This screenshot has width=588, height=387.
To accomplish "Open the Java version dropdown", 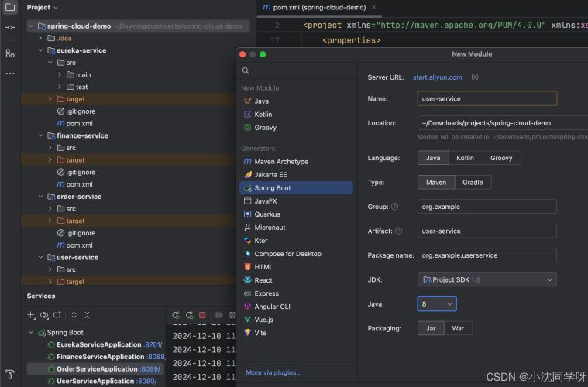I will tap(437, 304).
